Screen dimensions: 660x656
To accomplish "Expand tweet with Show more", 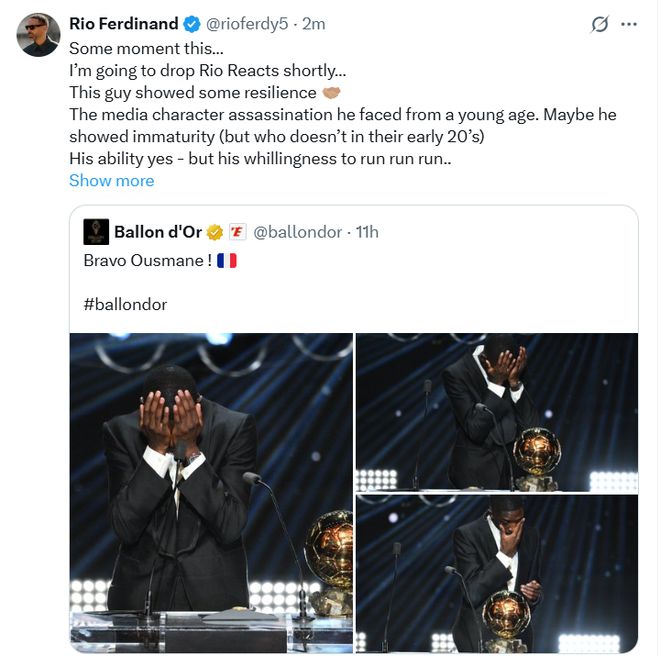I will tap(111, 181).
